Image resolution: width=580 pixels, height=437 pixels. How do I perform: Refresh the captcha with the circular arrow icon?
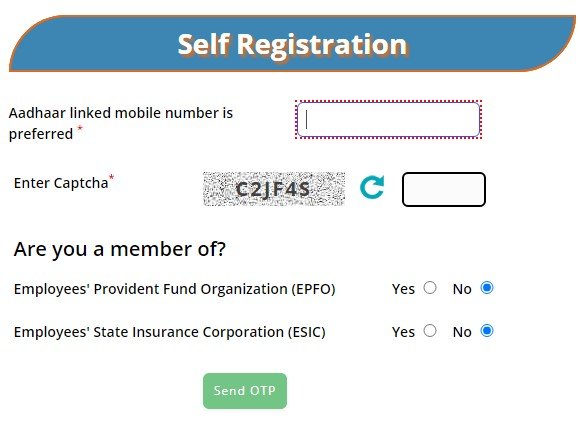[x=372, y=187]
